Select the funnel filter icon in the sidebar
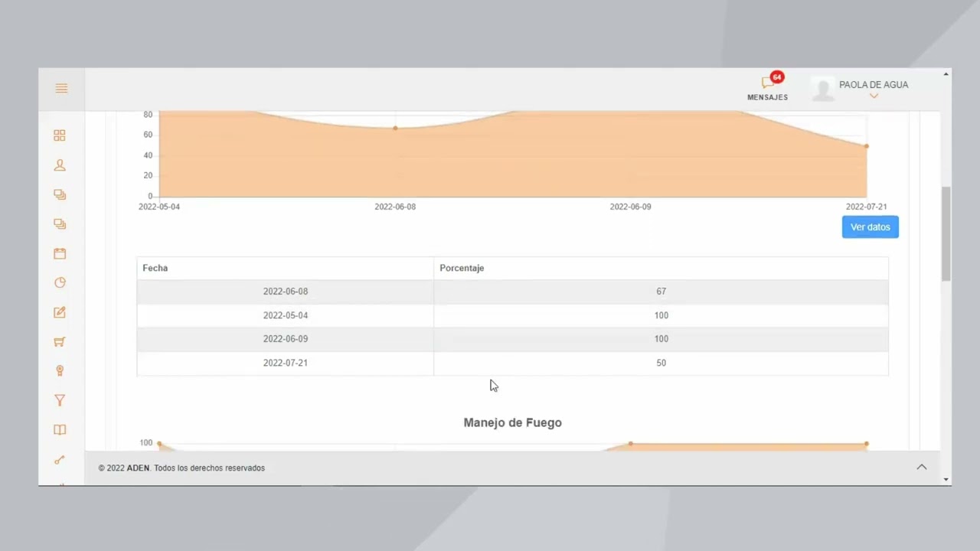Screen dimensions: 980x551 pos(60,400)
